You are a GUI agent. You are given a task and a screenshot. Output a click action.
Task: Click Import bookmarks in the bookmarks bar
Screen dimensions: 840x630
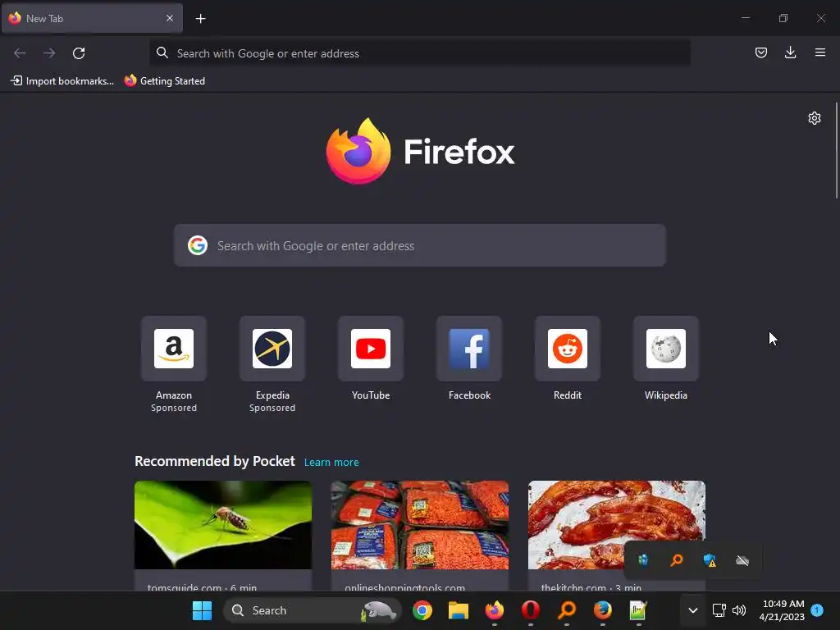coord(62,81)
